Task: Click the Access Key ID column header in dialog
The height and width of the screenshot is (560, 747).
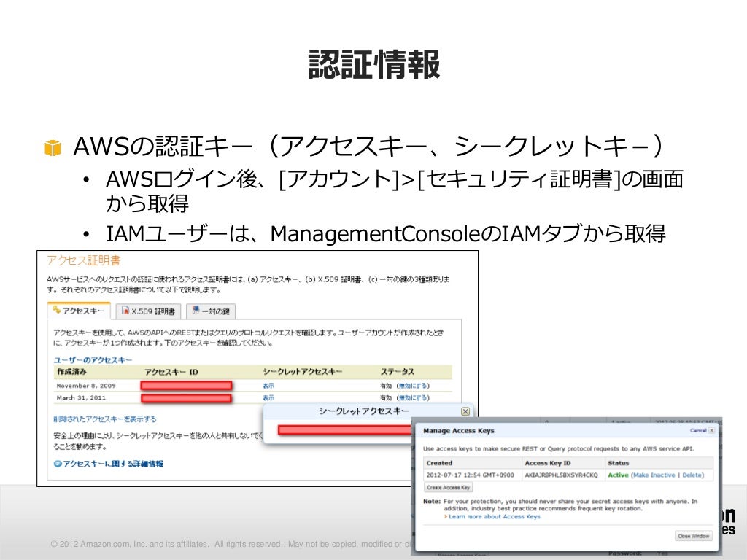Action: [547, 463]
